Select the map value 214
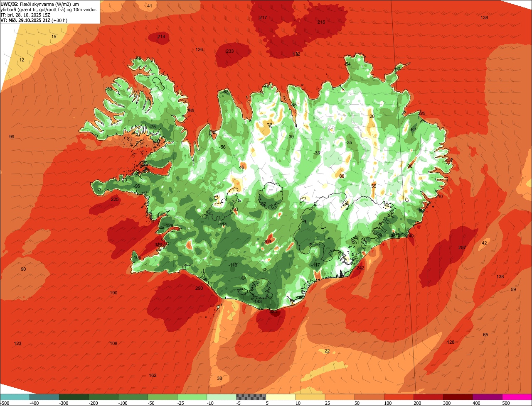The image size is (532, 406). click(161, 37)
